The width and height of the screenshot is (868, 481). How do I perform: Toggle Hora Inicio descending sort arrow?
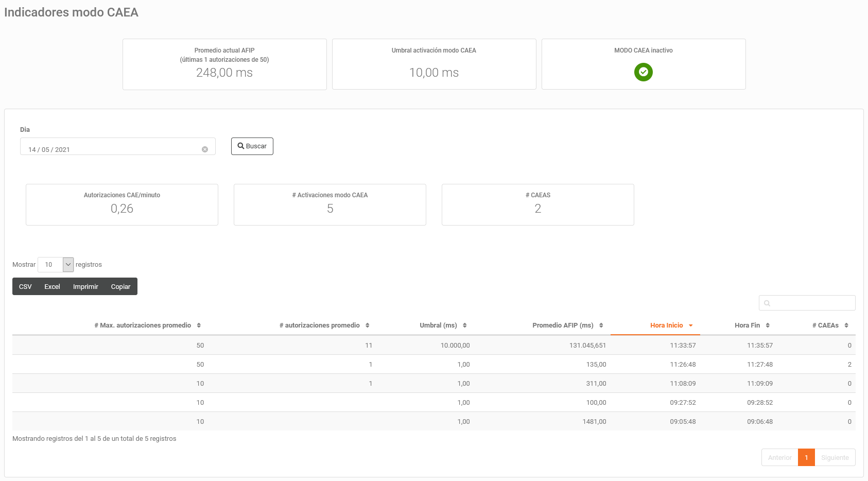(690, 325)
